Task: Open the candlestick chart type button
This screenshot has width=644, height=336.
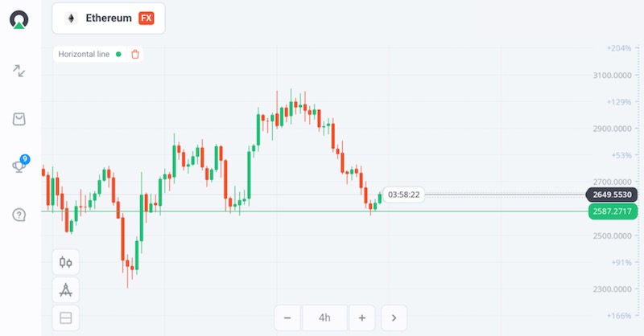Action: [66, 262]
